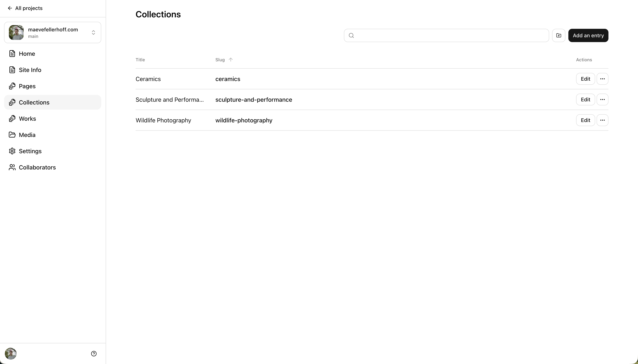Image resolution: width=638 pixels, height=364 pixels.
Task: Edit the Ceramics collection
Action: [585, 79]
